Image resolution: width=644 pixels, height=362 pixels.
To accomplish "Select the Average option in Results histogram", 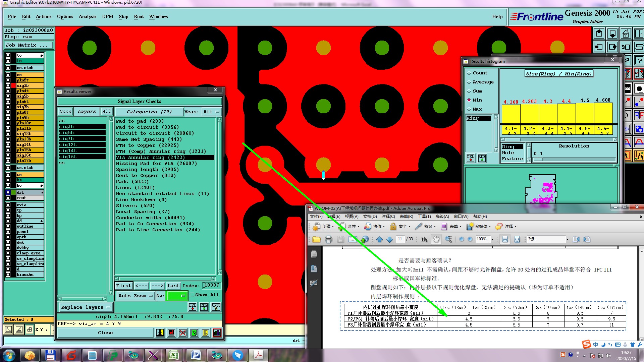I will tap(469, 82).
